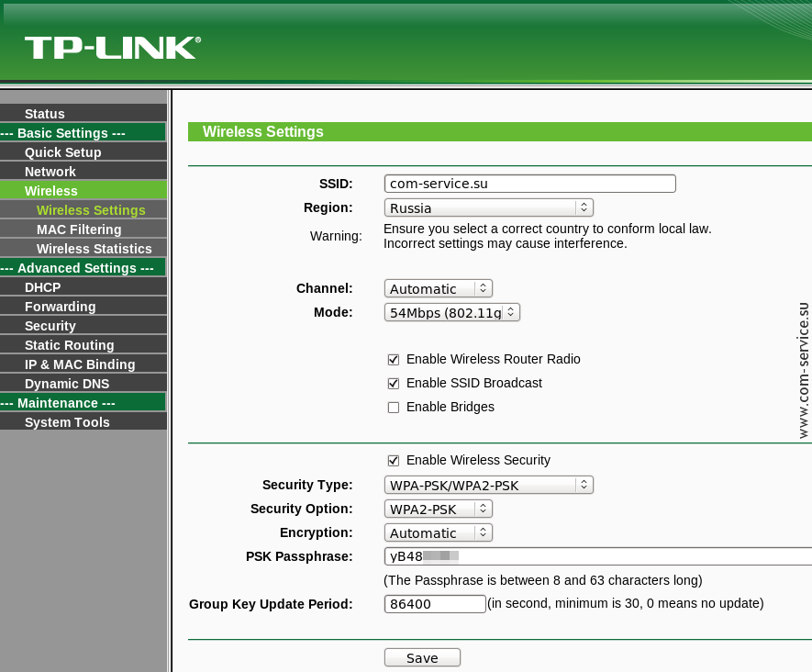This screenshot has height=672, width=812.
Task: Show Wireless Statistics
Action: click(x=83, y=249)
